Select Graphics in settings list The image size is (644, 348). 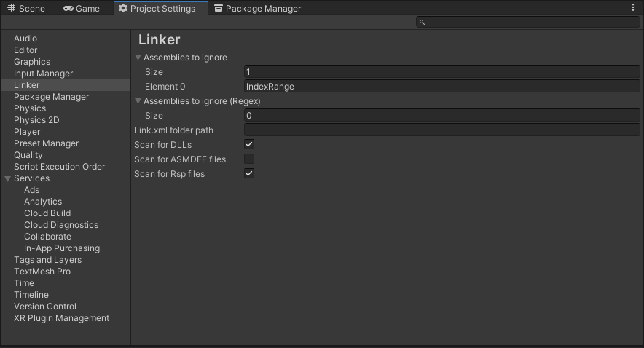[32, 62]
